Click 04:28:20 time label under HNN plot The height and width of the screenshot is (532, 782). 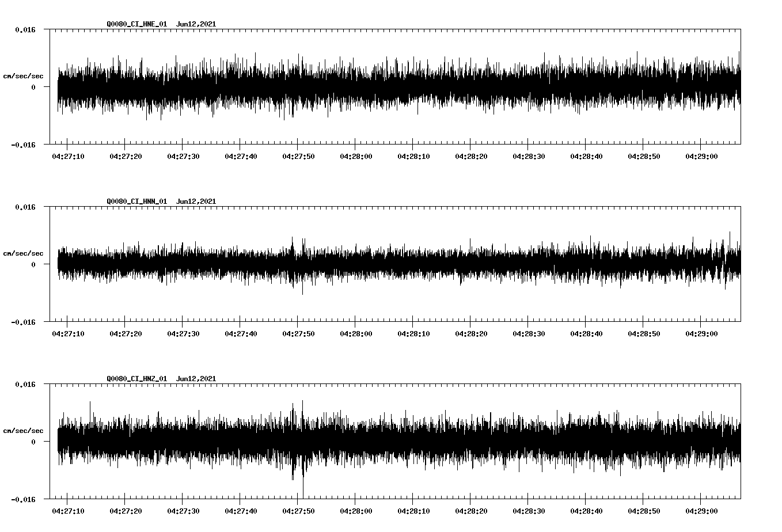471,333
